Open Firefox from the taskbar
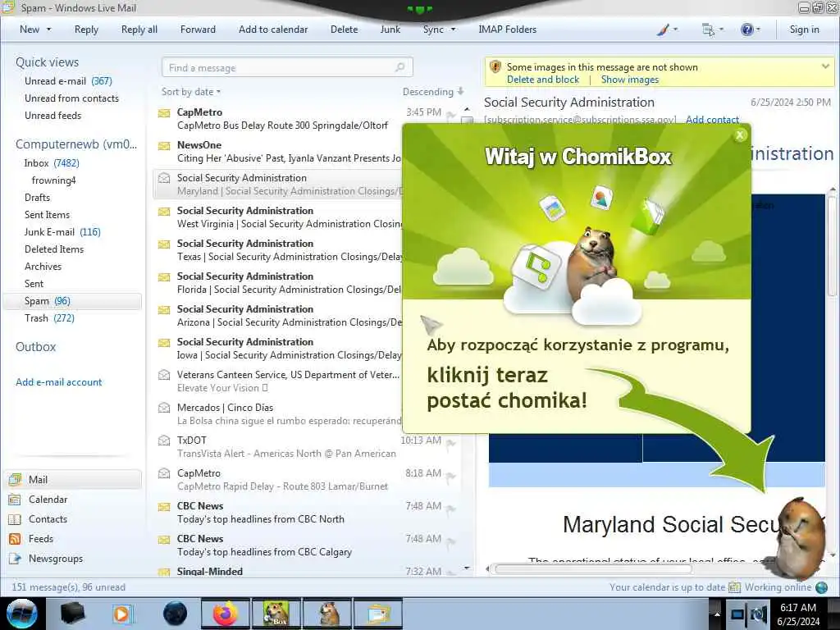Screen dimensions: 840x630 click(226, 614)
